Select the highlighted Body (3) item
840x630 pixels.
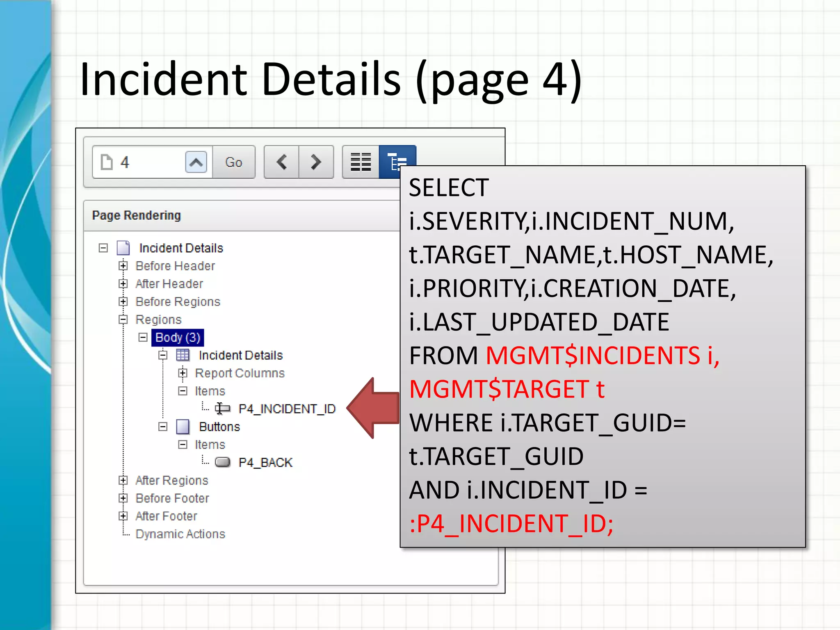pos(178,338)
